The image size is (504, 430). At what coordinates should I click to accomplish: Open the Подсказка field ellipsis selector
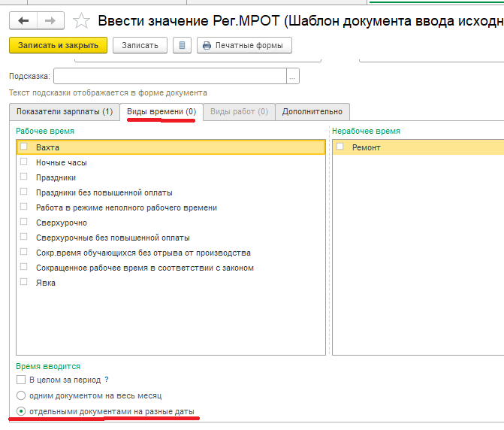293,76
